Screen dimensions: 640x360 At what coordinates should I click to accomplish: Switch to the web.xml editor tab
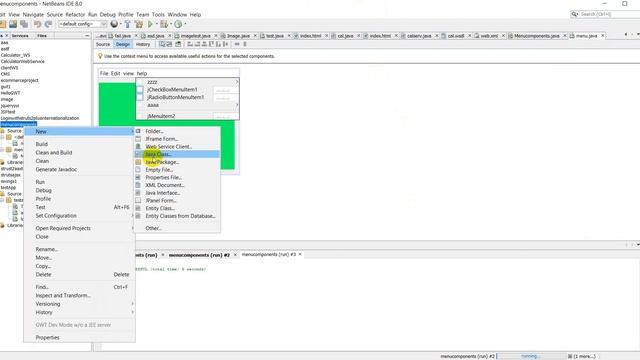(x=488, y=36)
